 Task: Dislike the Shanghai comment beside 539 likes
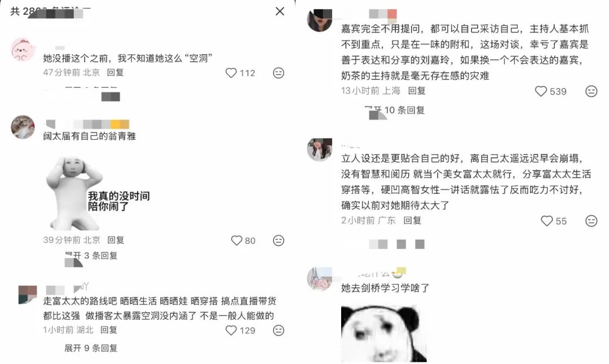click(x=591, y=91)
